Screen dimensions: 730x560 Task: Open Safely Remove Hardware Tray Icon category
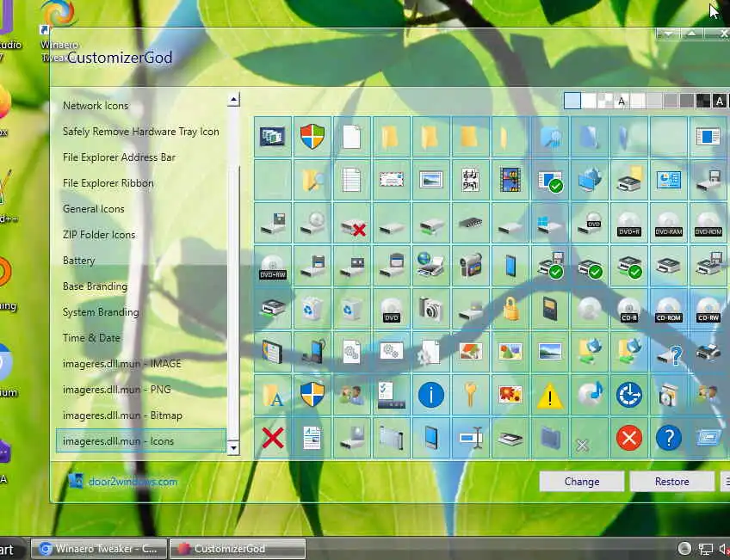click(140, 132)
